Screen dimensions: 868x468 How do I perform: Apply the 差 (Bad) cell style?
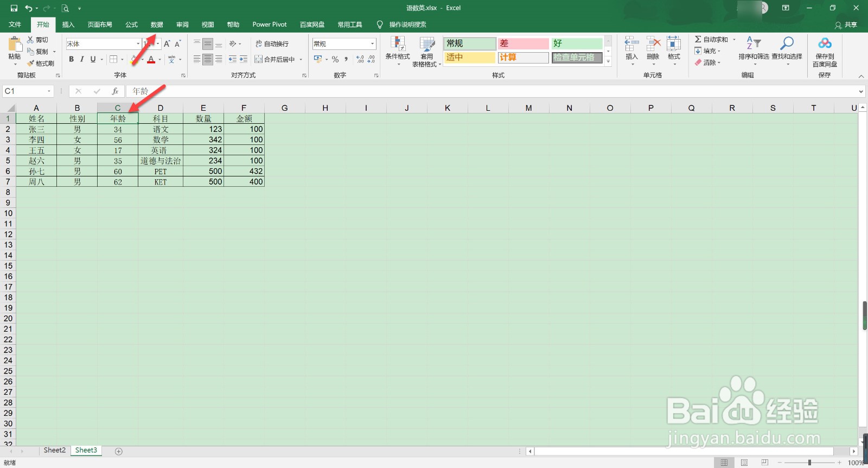pos(524,43)
